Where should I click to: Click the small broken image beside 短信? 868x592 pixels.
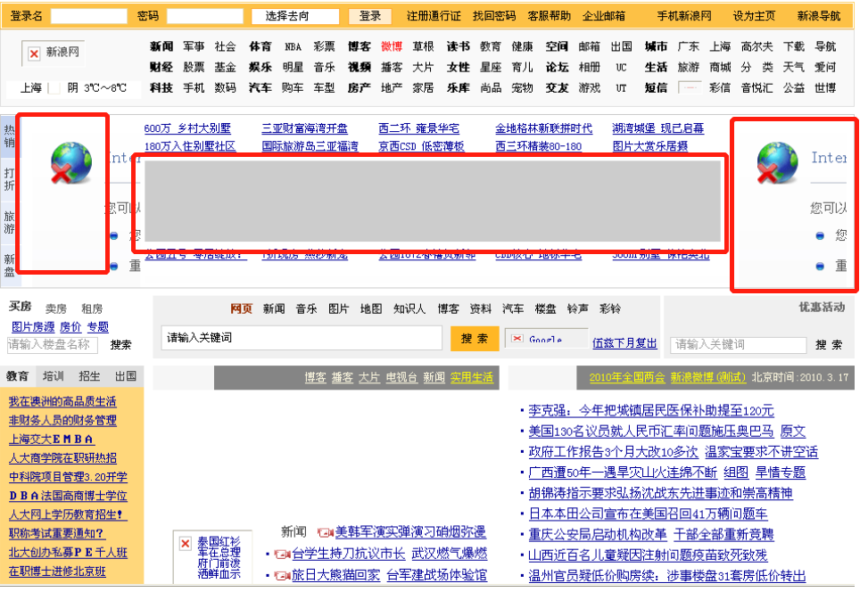690,88
